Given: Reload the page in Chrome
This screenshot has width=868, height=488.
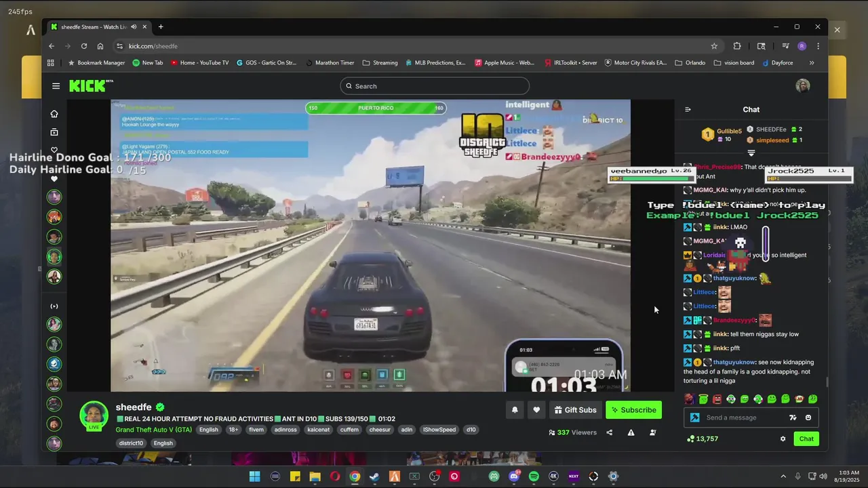Looking at the screenshot, I should (84, 46).
